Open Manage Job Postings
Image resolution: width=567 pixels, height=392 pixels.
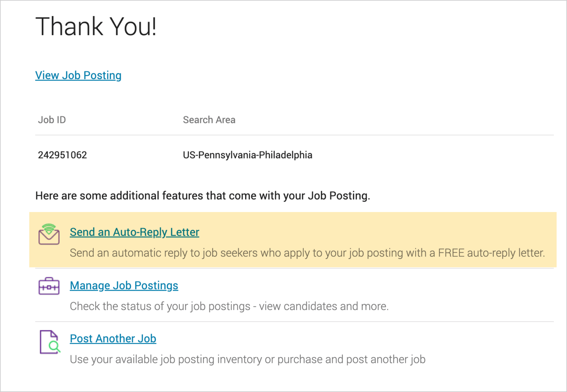(124, 285)
